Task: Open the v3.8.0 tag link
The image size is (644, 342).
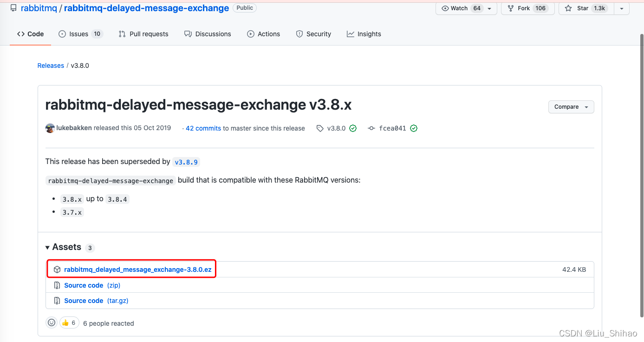Action: tap(336, 128)
